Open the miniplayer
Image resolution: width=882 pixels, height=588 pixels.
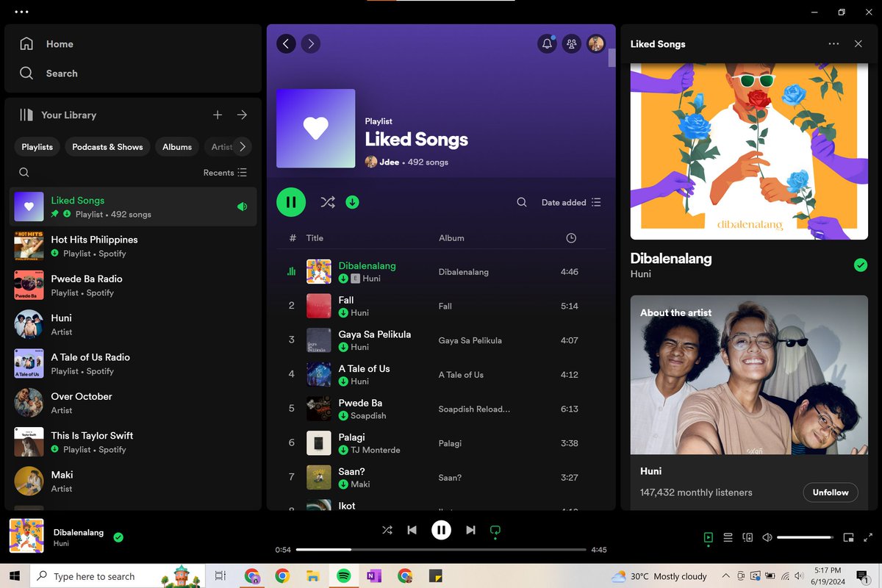point(848,537)
